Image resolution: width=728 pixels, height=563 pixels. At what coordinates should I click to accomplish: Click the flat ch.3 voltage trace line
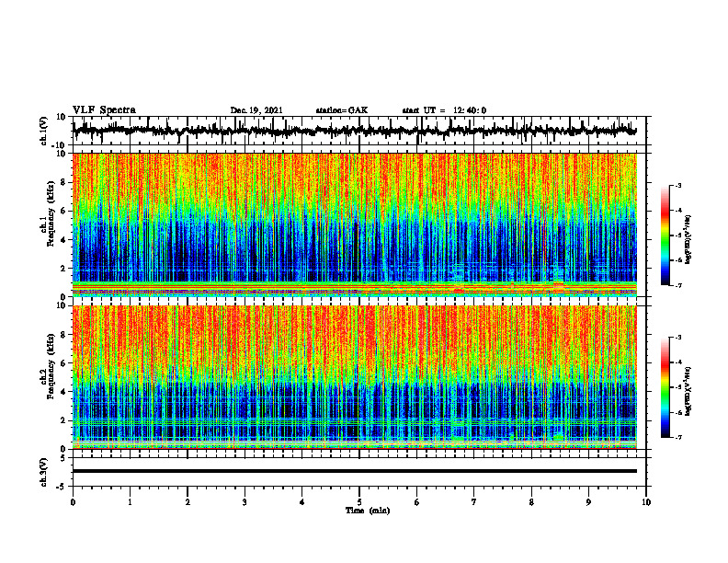(354, 471)
